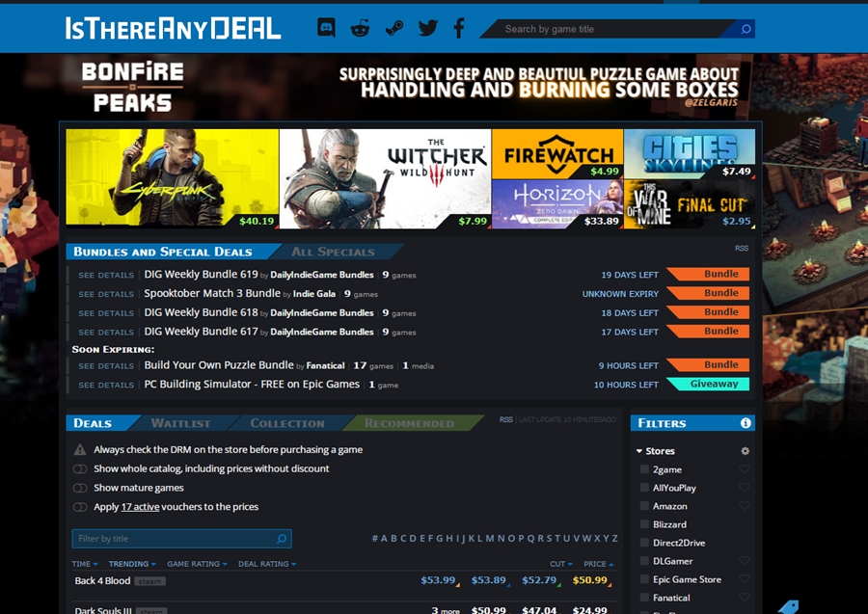868x614 pixels.
Task: Open the Cyberpunk 2077 featured deal
Action: pyautogui.click(x=173, y=177)
